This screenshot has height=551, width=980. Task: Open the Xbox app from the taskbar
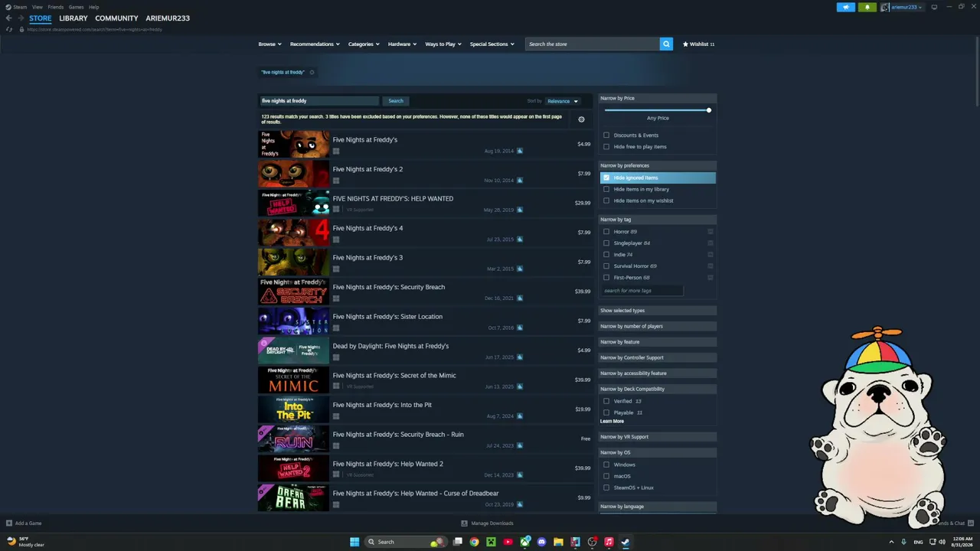(524, 542)
